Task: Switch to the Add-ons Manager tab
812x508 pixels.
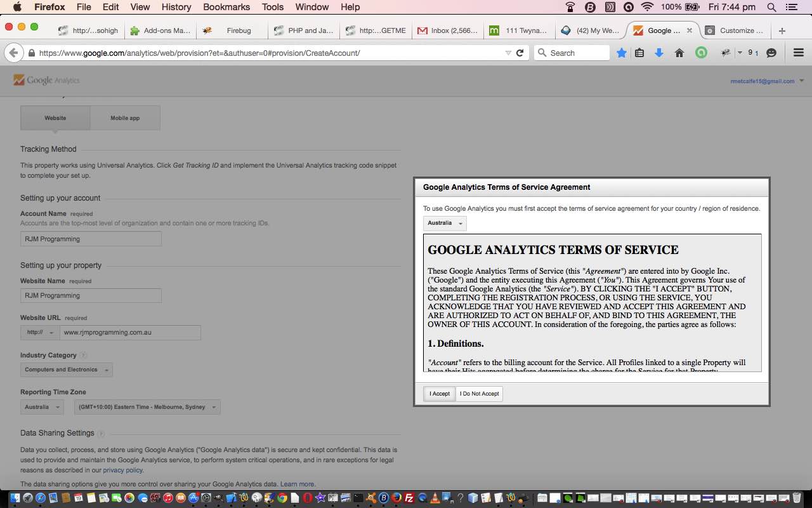Action: pos(161,30)
